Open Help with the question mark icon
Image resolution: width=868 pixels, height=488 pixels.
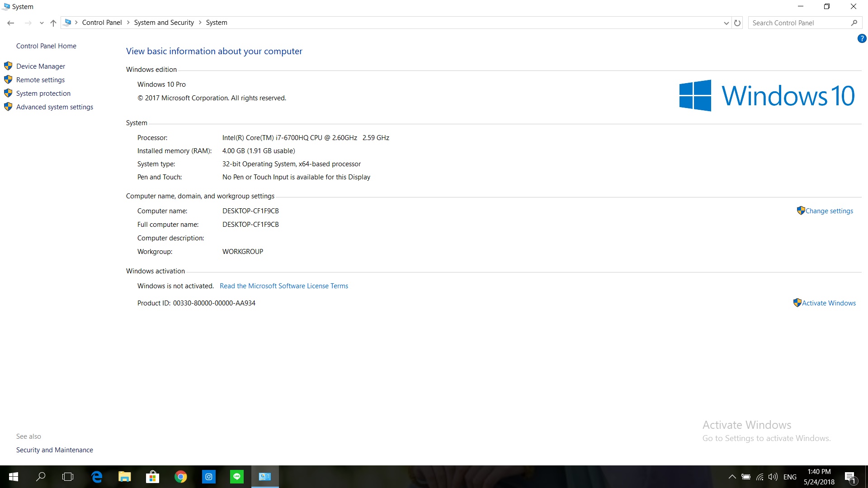(x=862, y=39)
